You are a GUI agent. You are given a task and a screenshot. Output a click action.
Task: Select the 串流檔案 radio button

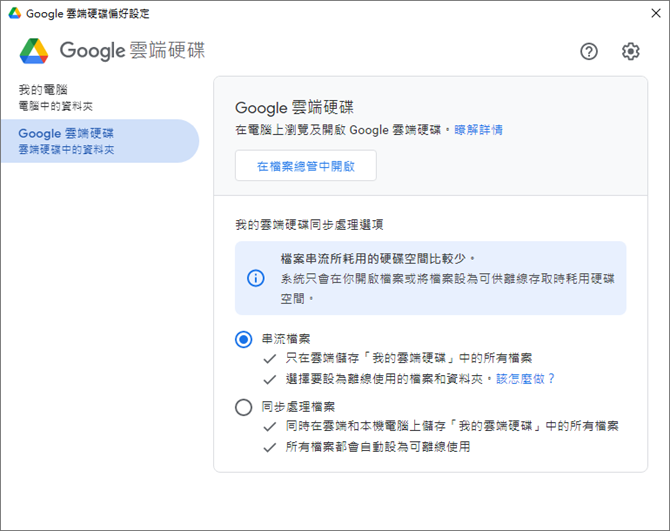pyautogui.click(x=244, y=340)
